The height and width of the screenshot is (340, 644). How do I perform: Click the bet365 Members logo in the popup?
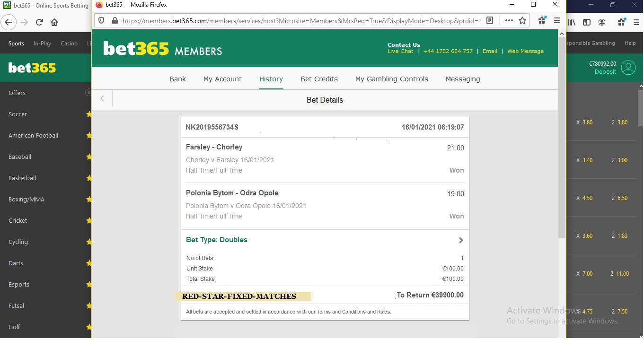(x=162, y=49)
